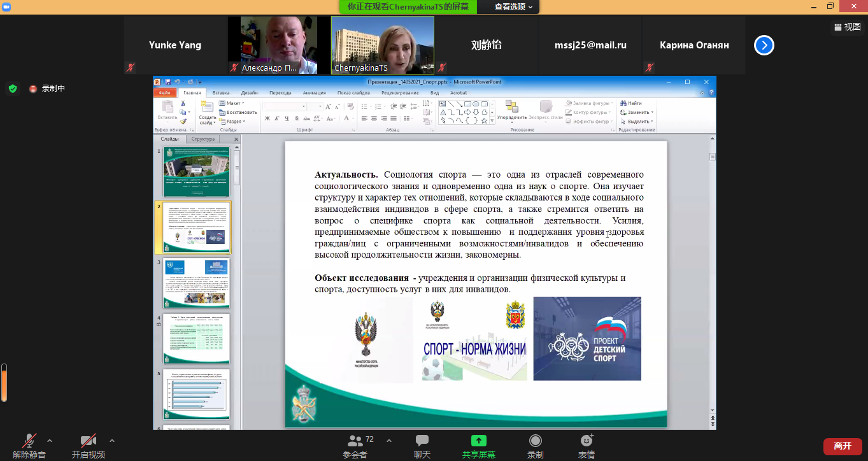Screen dimensions: 868x461
Task: Open the participants list
Action: [355, 446]
